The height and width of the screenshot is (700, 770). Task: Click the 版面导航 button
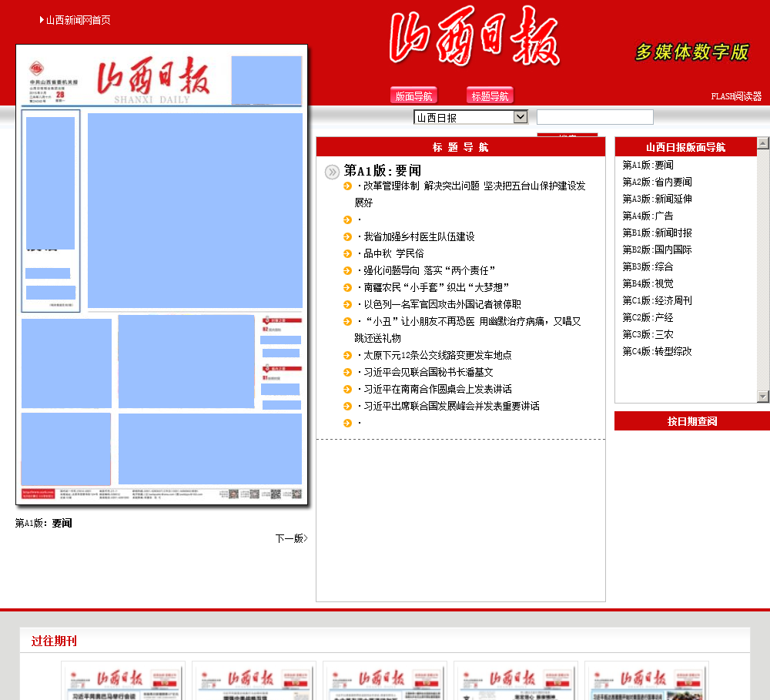[413, 95]
